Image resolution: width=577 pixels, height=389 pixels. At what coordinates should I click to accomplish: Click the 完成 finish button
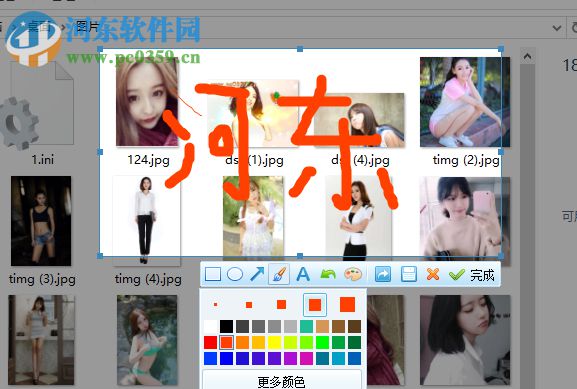coord(482,275)
